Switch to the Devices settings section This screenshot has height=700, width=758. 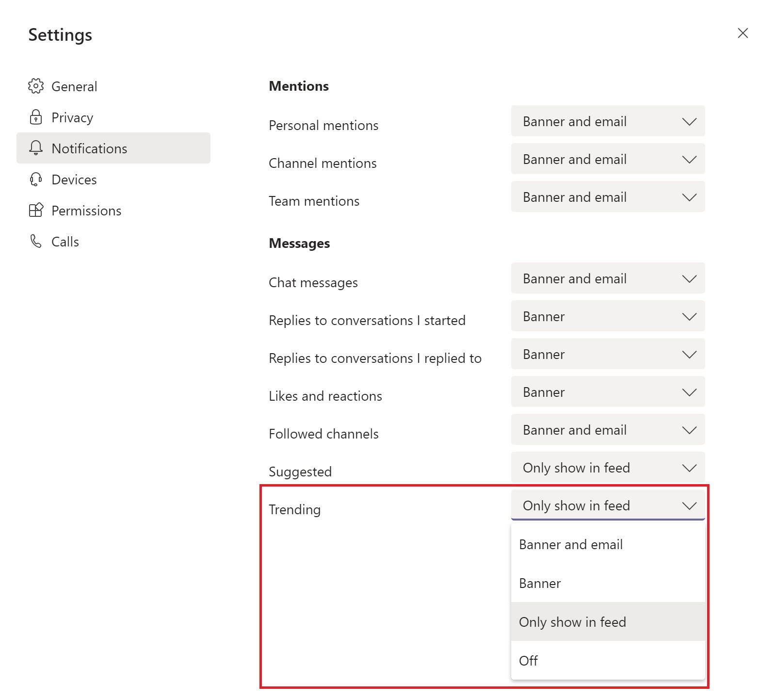[74, 179]
